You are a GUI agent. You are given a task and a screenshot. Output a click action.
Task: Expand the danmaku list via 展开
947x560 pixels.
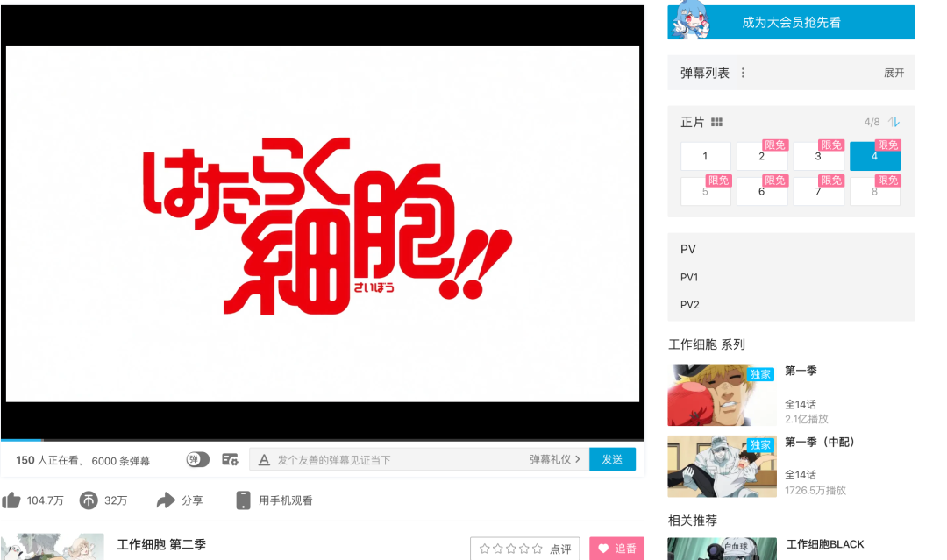(894, 73)
